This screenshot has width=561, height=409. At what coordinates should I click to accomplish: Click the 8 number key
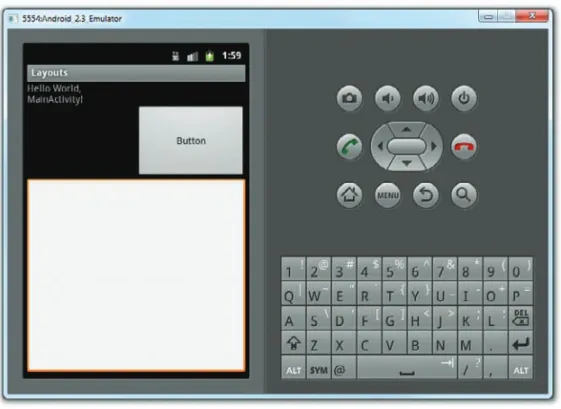coord(470,269)
